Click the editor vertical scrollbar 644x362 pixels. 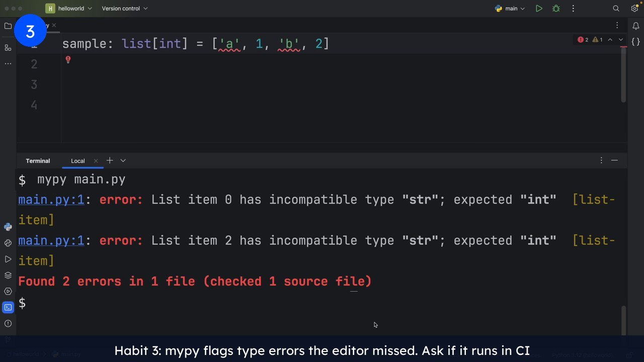coord(624,74)
